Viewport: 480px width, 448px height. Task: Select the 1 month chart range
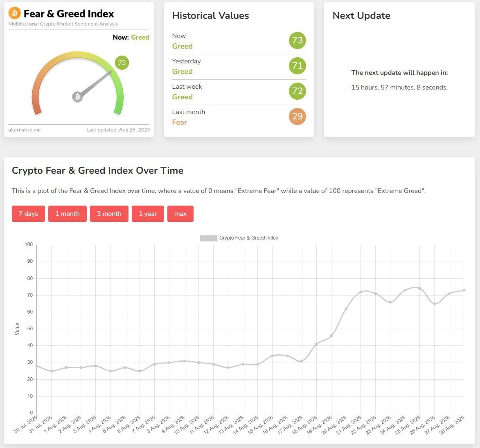pyautogui.click(x=68, y=214)
